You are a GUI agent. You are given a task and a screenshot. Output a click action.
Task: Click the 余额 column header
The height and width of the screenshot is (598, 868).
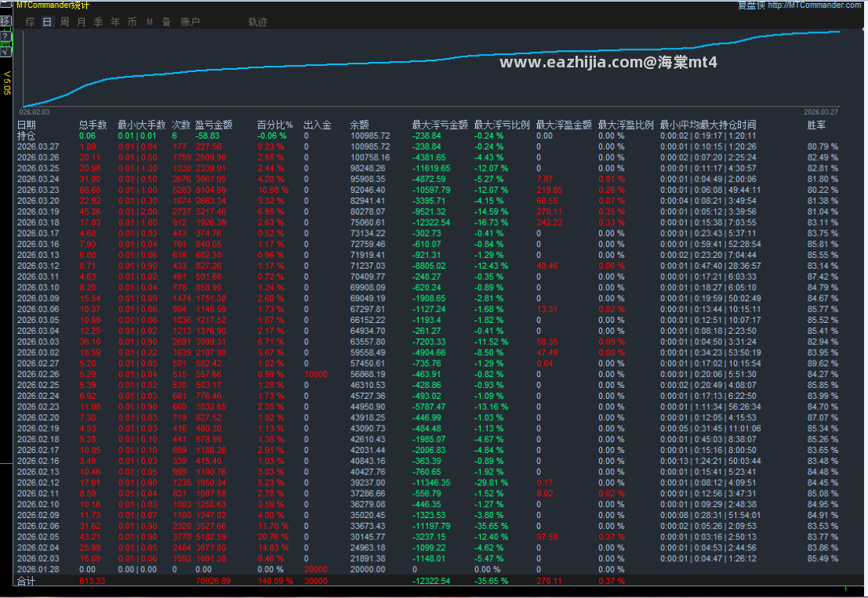(x=359, y=125)
